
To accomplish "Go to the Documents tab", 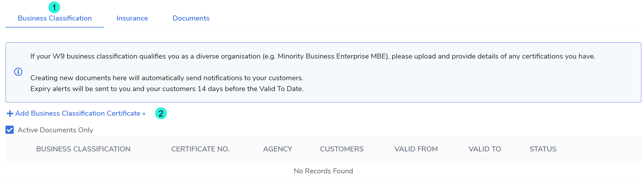I will (191, 18).
